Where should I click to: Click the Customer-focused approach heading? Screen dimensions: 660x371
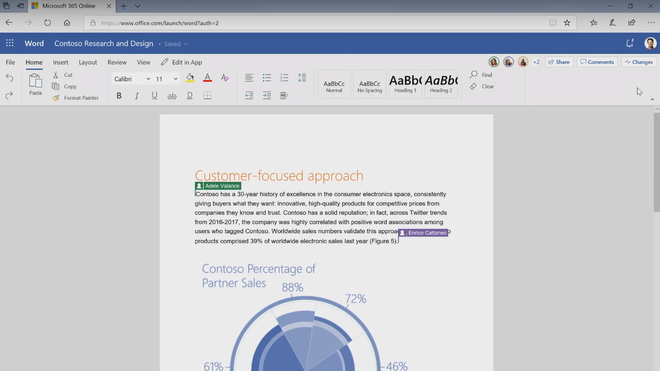click(279, 176)
